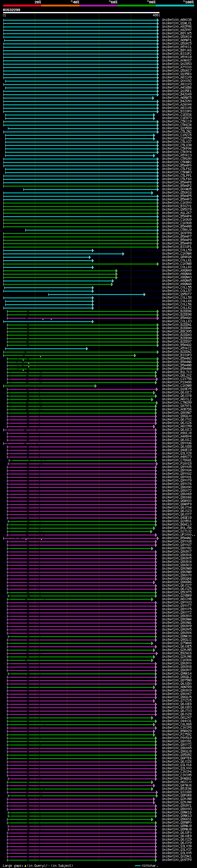Viewport: 197px width, 868px height.
Task: Click the arrowhead of UniRef100_B3IUP3 alignment bar
Action: coord(135,356)
